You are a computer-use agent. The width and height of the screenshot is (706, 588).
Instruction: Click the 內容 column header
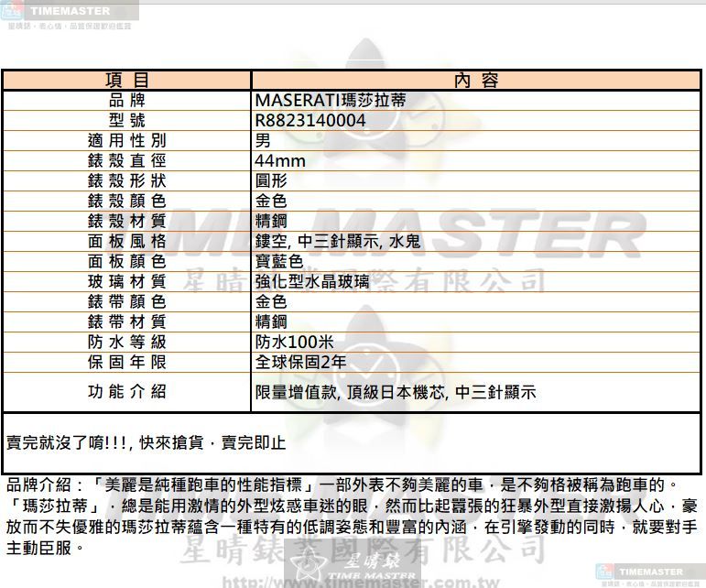pos(475,81)
